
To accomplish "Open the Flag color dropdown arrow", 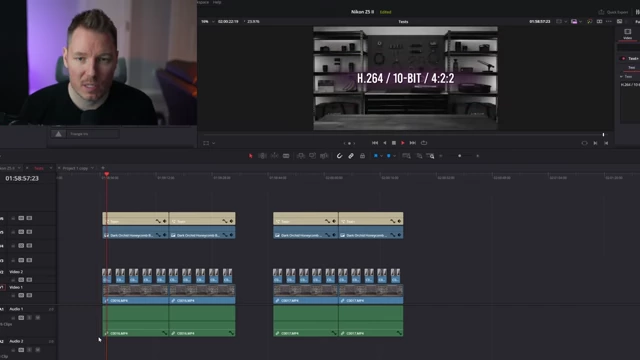I will 381,156.
